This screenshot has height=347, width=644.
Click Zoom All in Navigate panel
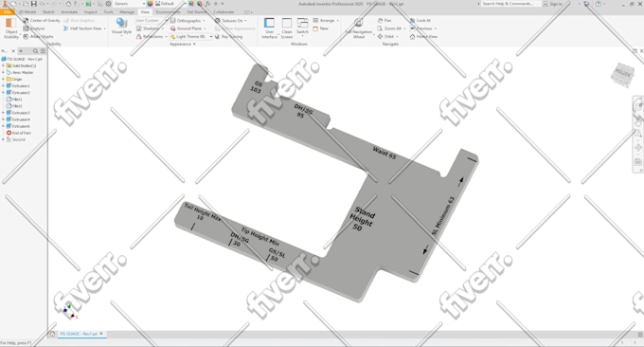tap(390, 28)
